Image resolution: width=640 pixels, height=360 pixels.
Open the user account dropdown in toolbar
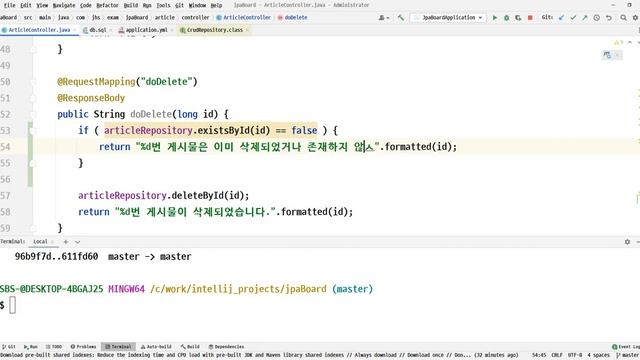click(x=384, y=18)
